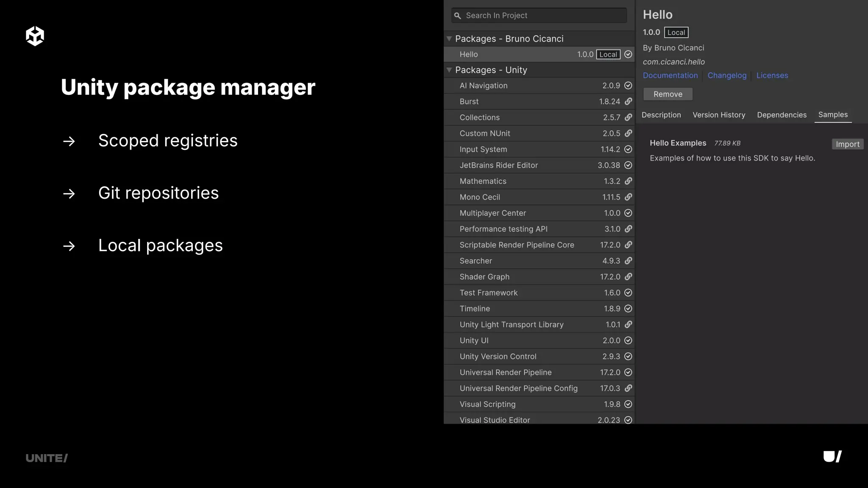868x488 pixels.
Task: Open the Documentation link
Action: 670,75
